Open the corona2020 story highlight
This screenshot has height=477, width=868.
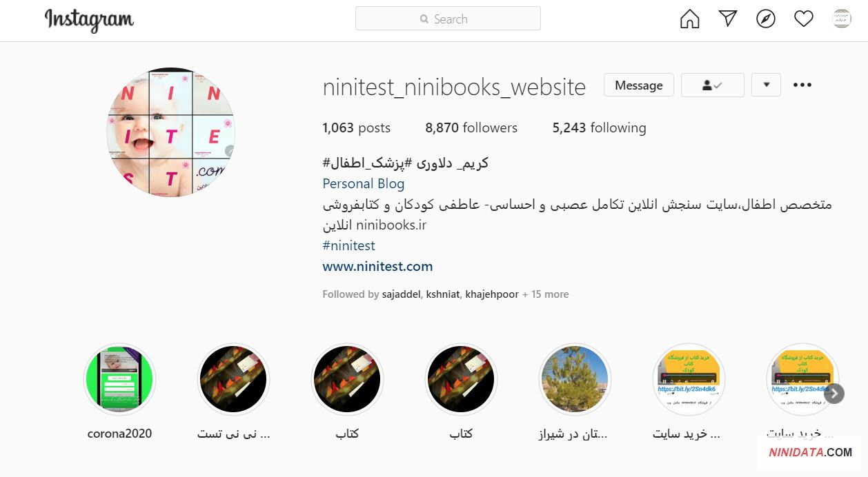coord(120,380)
